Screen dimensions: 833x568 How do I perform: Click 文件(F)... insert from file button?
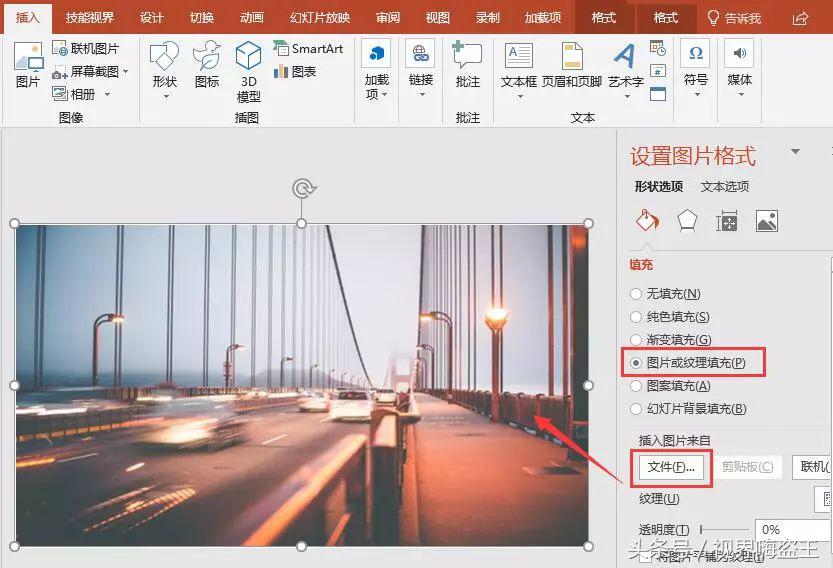pyautogui.click(x=671, y=467)
